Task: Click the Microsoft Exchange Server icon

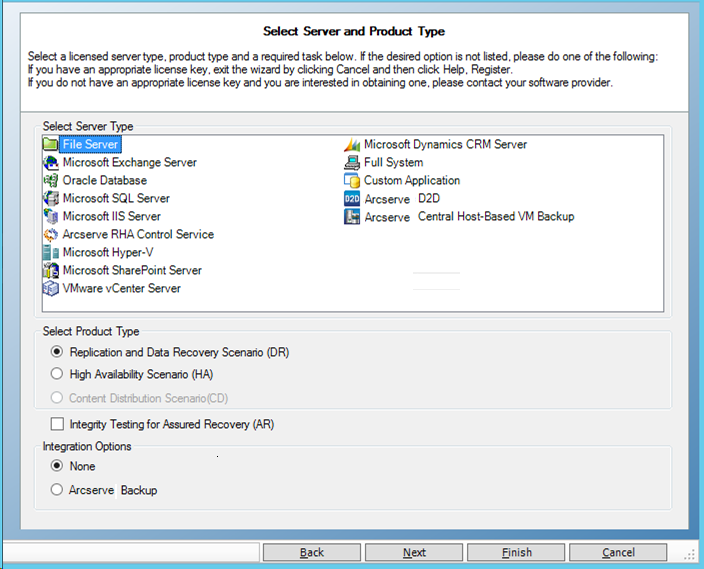Action: tap(51, 162)
